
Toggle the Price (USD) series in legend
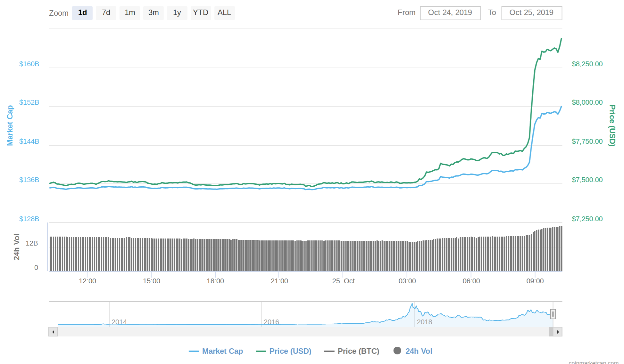point(284,351)
